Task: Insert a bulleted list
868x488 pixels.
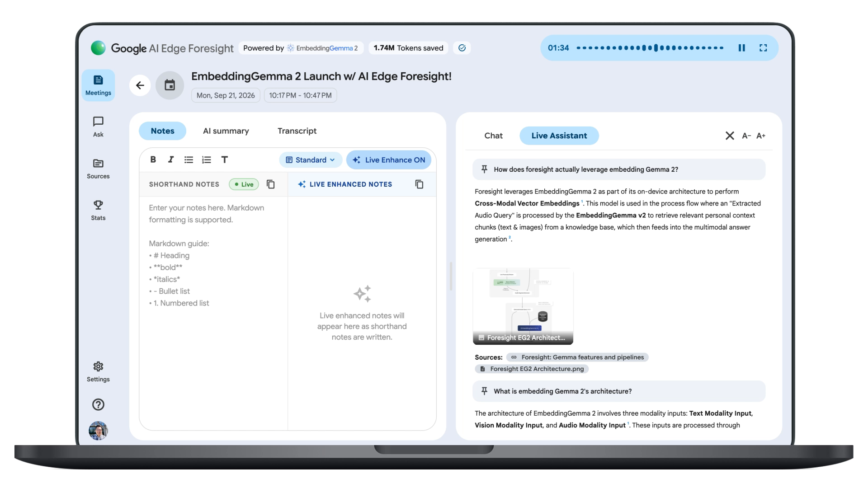Action: (189, 160)
